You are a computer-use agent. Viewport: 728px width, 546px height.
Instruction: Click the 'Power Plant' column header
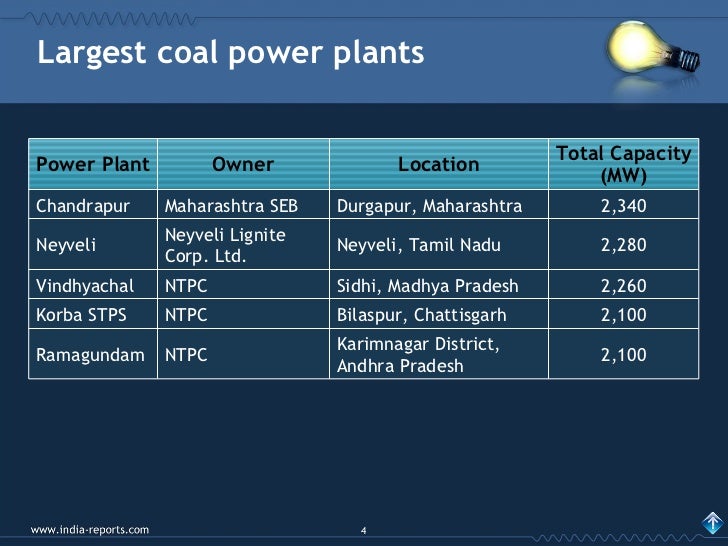point(93,164)
